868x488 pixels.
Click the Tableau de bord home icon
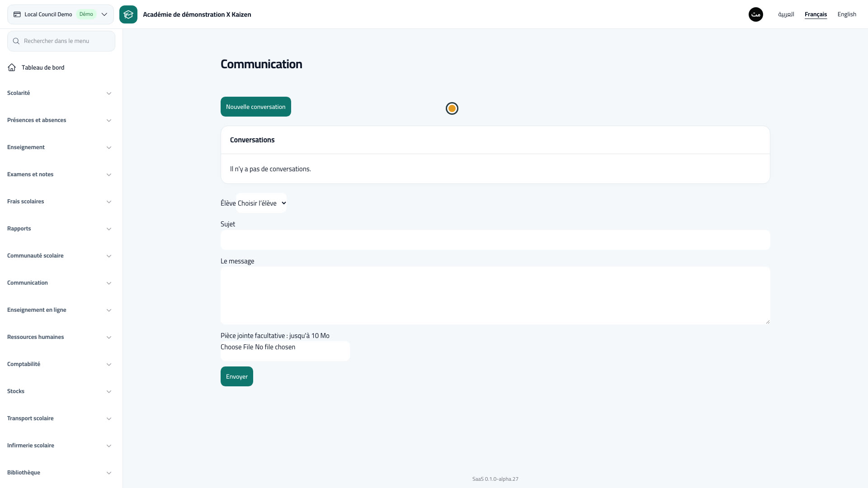12,68
